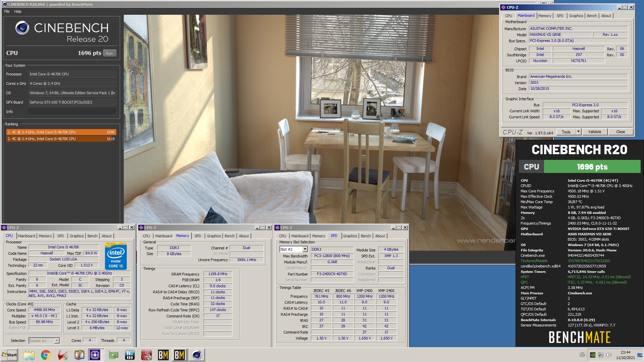Viewport: 644px width, 362px height.
Task: Click the NCT6791 LPCIO value
Action: pyautogui.click(x=579, y=61)
